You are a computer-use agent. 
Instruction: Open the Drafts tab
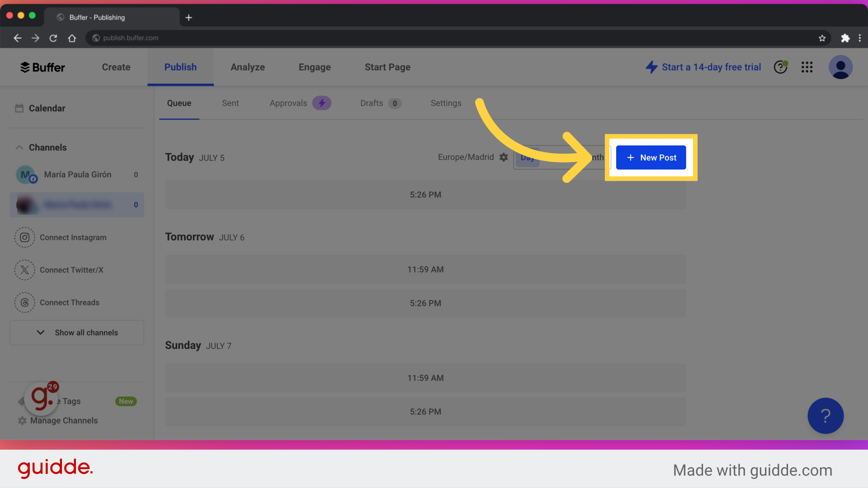point(371,103)
